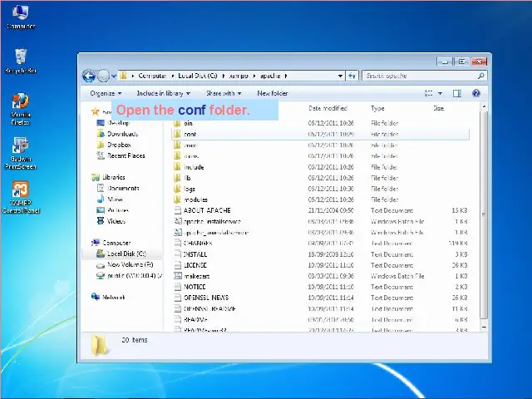Toggle the preview pane button
532x399 pixels.
(x=457, y=93)
